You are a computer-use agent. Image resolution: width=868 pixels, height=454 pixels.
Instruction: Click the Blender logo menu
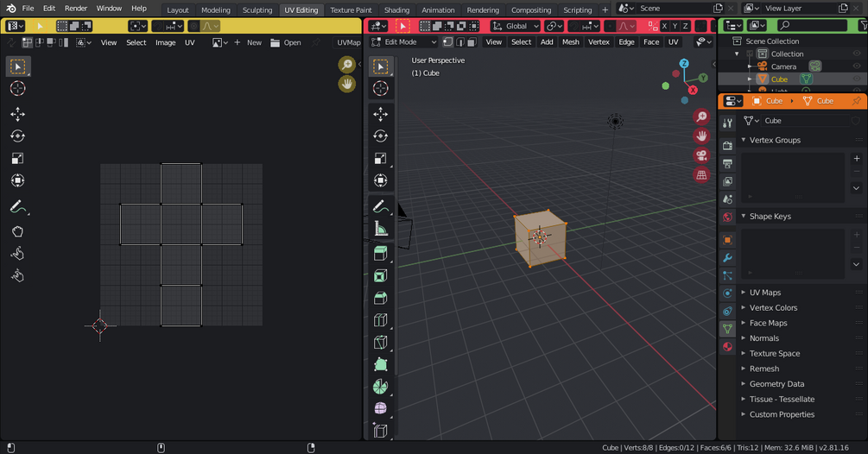(10, 9)
